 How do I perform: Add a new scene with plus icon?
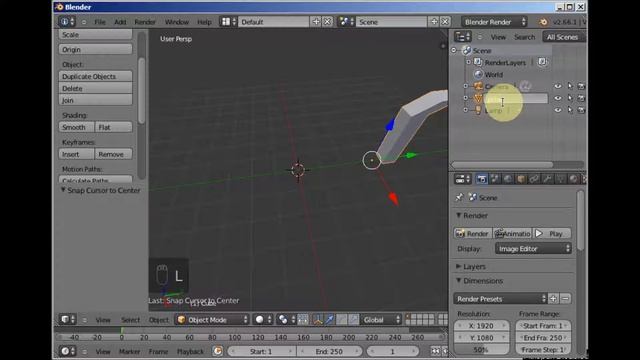[434, 22]
